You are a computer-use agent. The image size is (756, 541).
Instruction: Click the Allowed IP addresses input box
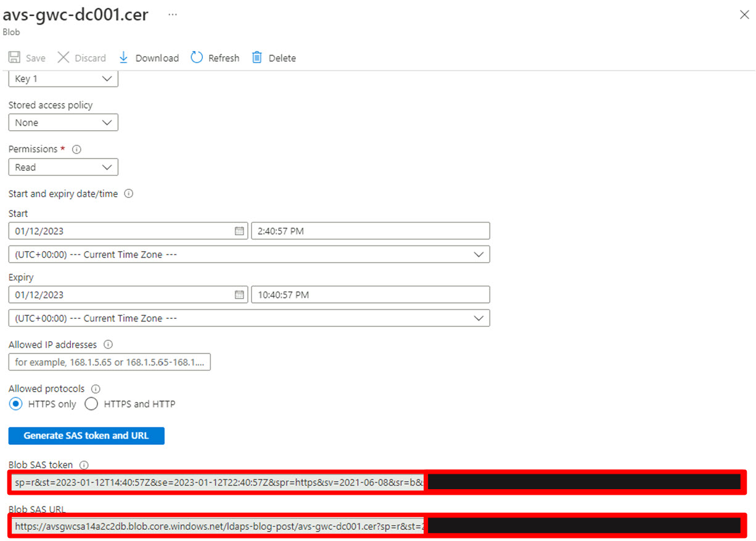pos(110,362)
